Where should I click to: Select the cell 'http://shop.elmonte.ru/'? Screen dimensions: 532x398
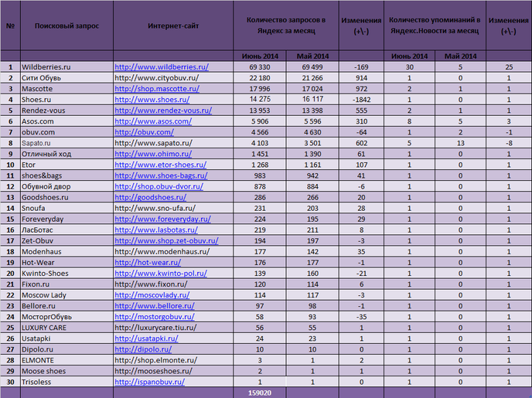click(x=173, y=359)
